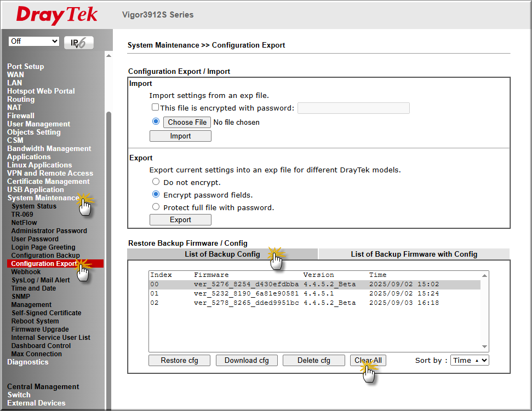This screenshot has width=532, height=411.
Task: Click the IPv6 icon button
Action: pos(79,43)
